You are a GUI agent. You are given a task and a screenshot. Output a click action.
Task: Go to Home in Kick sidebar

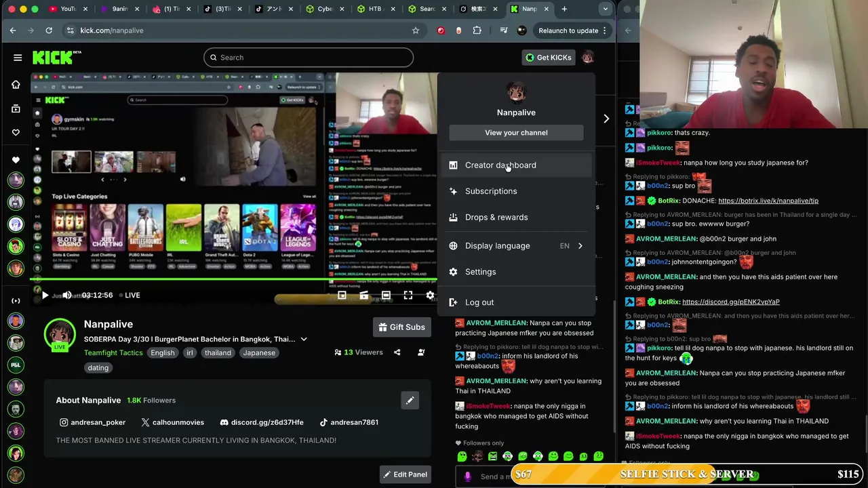[x=16, y=85]
